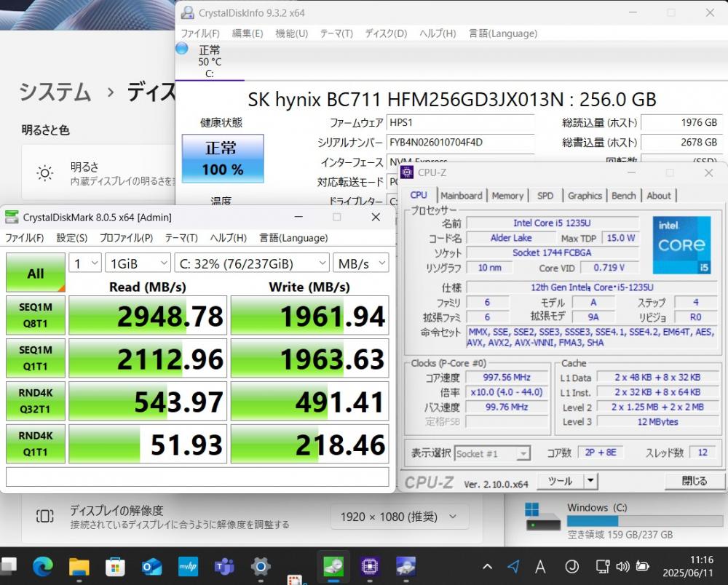Click the serial number field FYB4N026010704F4D
728x585 pixels.
point(460,142)
